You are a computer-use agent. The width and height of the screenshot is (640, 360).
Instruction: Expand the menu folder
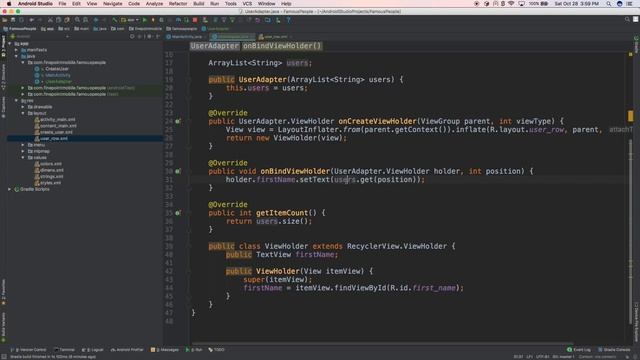23,145
